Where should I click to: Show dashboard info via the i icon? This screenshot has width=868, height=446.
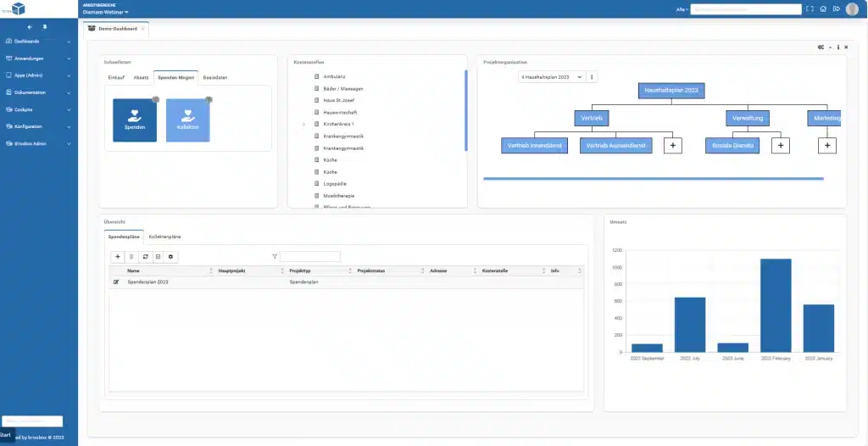pos(838,47)
